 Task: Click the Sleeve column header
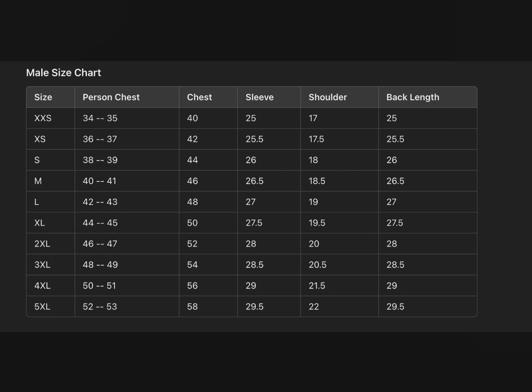(259, 97)
